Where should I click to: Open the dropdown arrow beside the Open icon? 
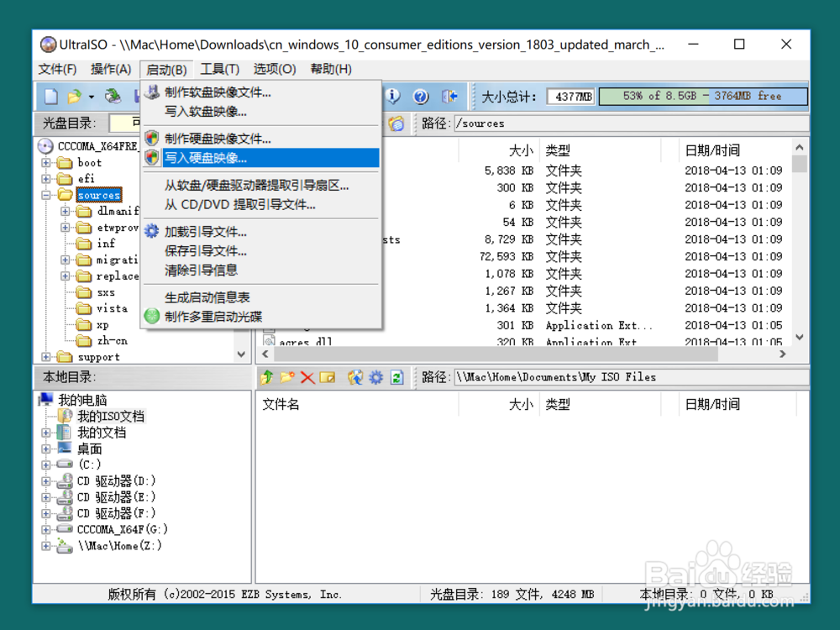[91, 97]
